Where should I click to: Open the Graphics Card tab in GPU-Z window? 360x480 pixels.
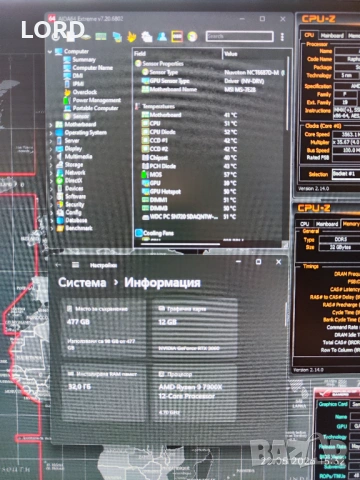pyautogui.click(x=333, y=404)
